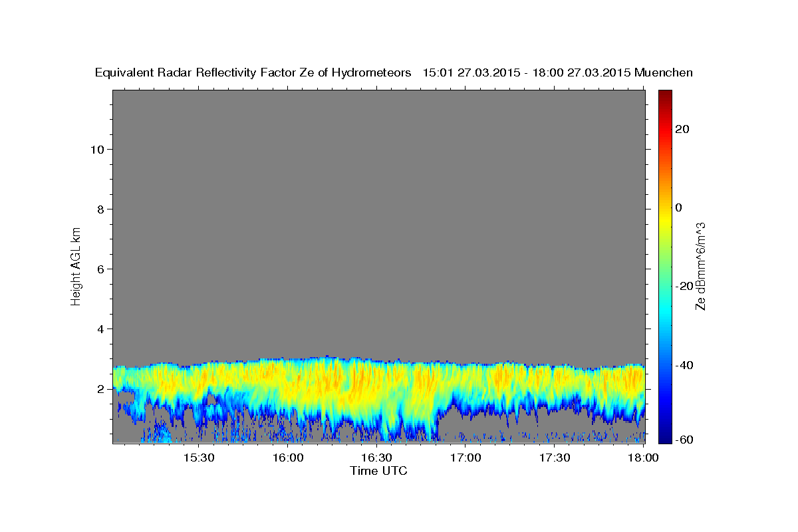798x532 pixels.
Task: Click the plot title 'Equivalent Radar Reflectivity Factor Ze of Hydrometeors'
Action: pos(253,73)
